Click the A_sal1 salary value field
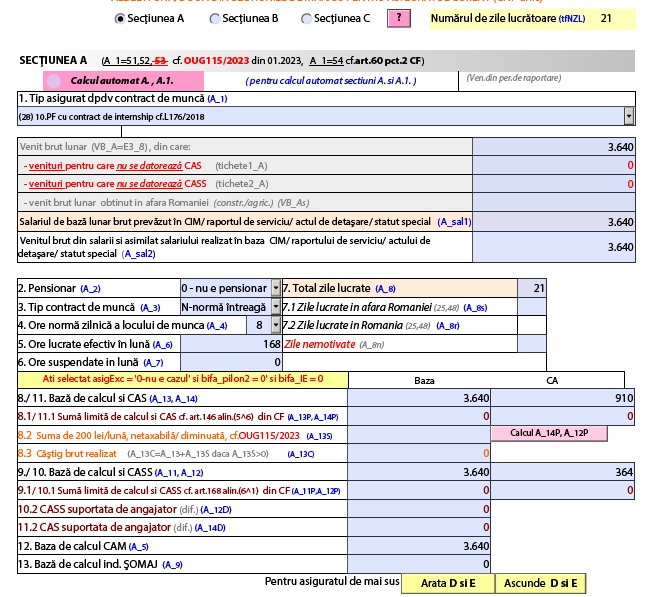The height and width of the screenshot is (597, 647). click(x=554, y=222)
